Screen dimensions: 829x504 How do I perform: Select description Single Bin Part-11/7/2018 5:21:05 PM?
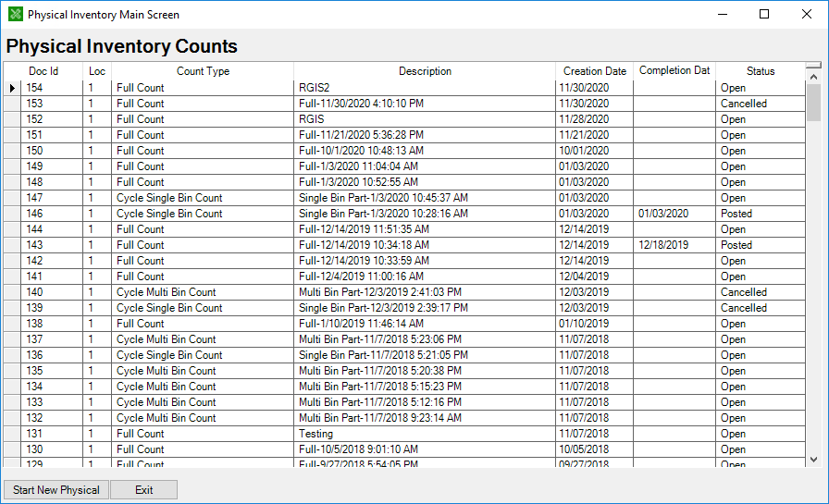425,355
